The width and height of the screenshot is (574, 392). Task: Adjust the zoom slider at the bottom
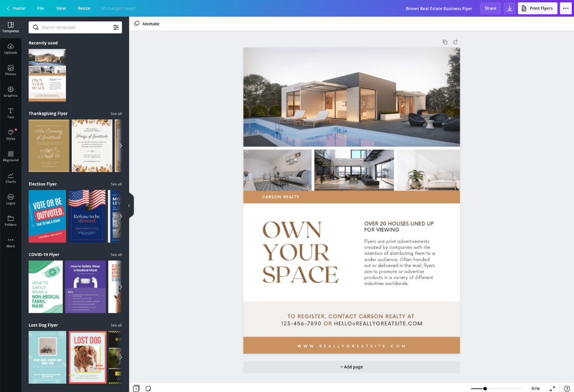pos(484,388)
